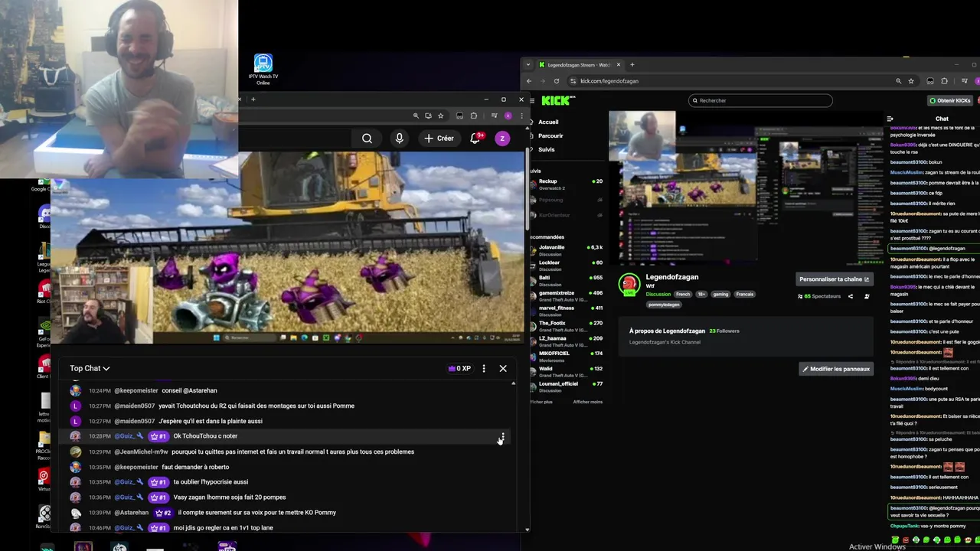Click the Créer button on YouTube

(439, 139)
